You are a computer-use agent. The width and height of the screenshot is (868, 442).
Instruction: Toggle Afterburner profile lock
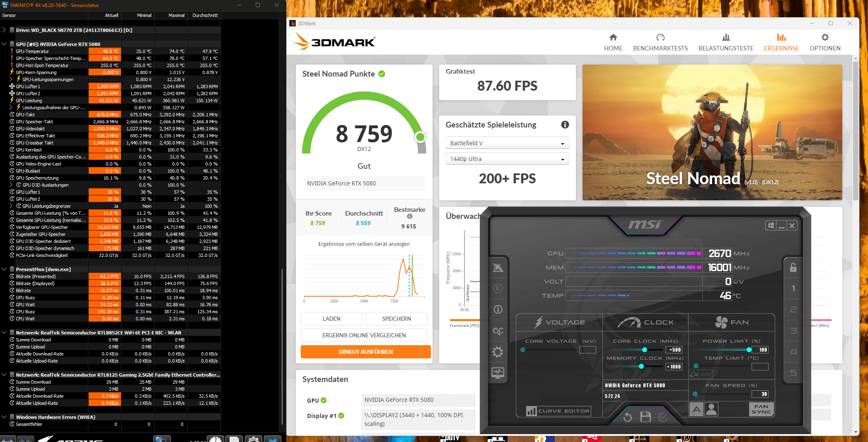pyautogui.click(x=793, y=267)
